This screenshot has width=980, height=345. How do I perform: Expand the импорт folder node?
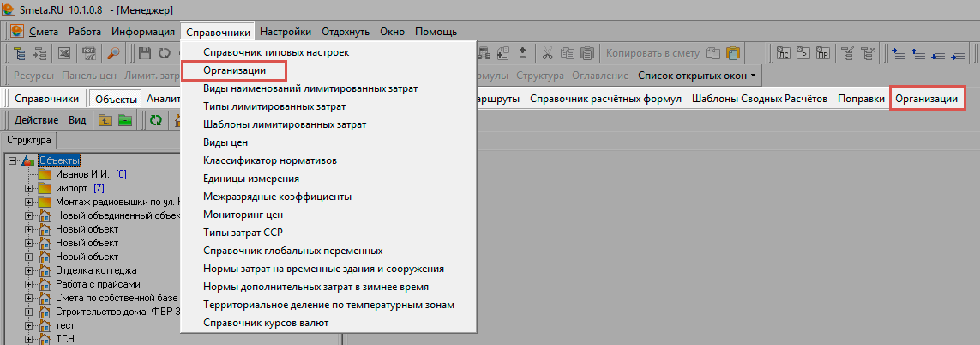pyautogui.click(x=28, y=188)
